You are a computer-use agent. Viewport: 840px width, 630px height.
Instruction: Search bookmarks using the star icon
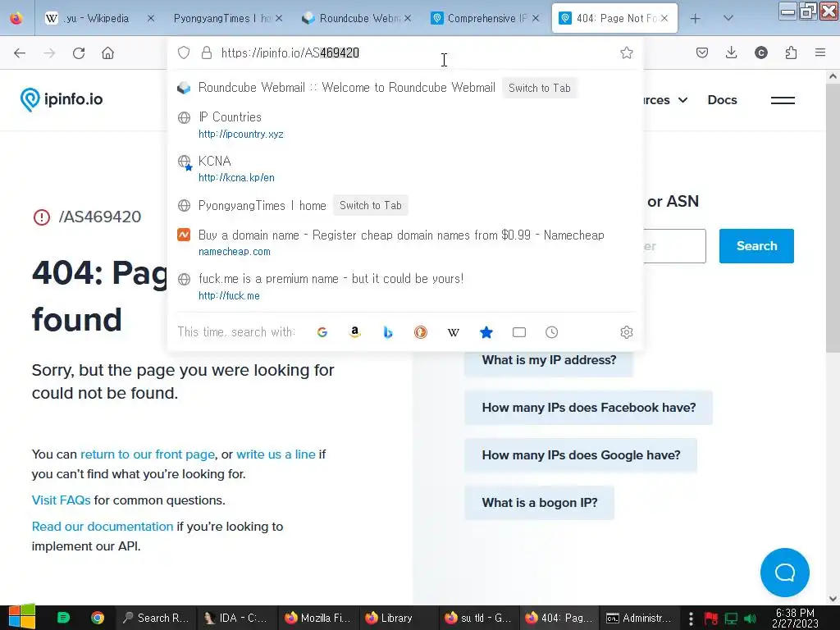click(486, 332)
